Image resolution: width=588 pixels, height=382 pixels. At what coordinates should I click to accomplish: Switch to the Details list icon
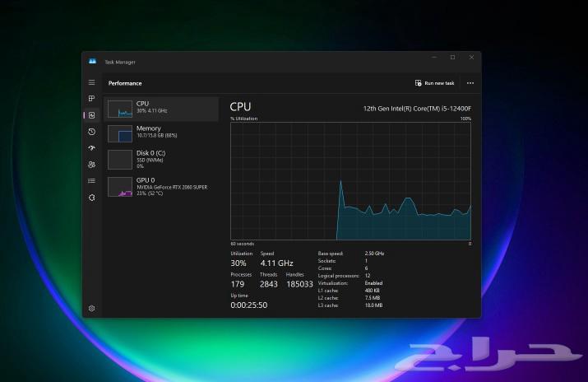[x=91, y=181]
